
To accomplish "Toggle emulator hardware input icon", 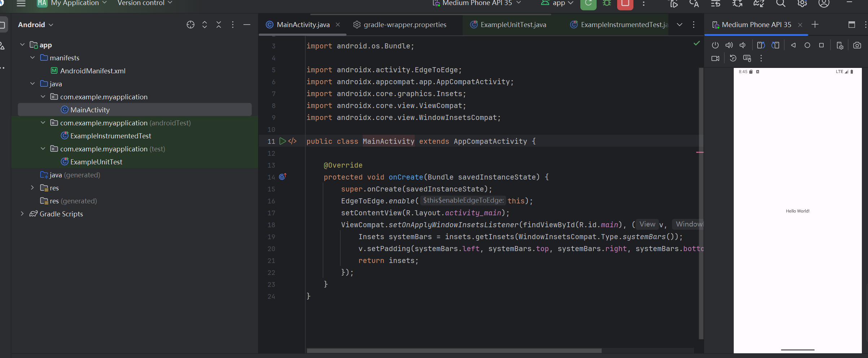I will pos(747,59).
